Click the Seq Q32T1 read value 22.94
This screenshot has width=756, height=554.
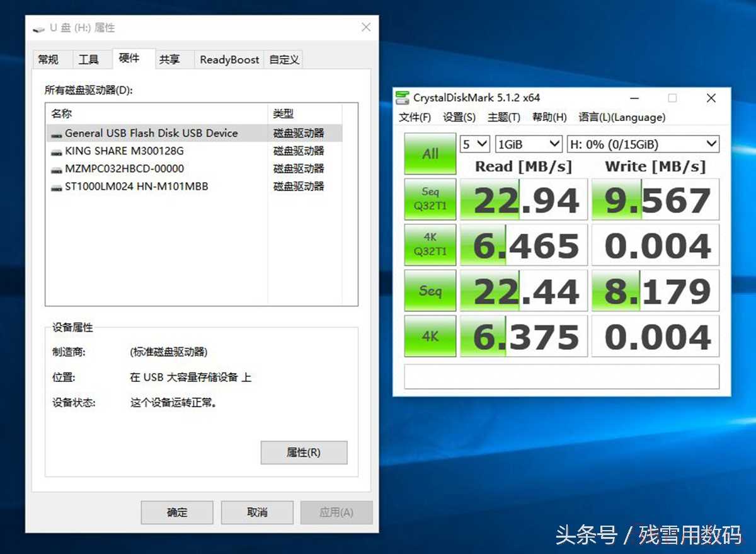524,199
